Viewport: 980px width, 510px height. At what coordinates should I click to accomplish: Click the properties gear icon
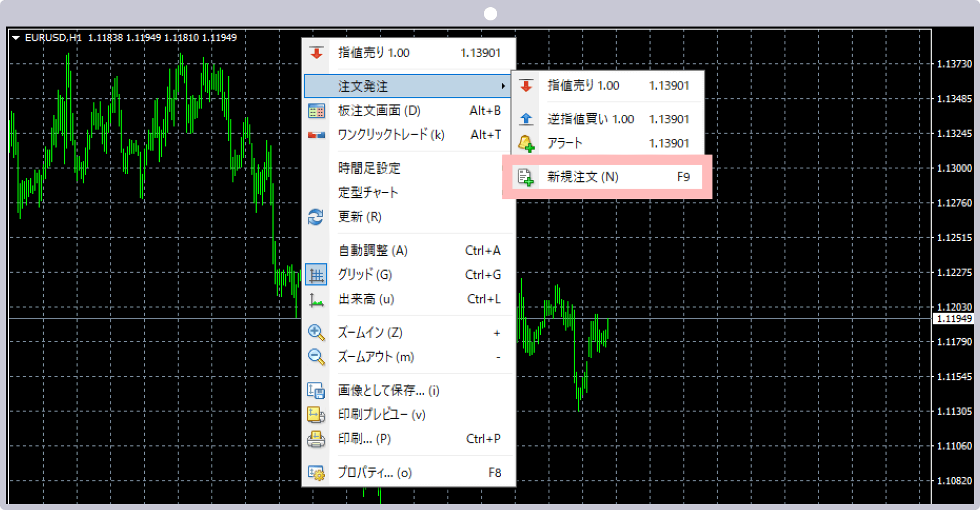(x=316, y=473)
